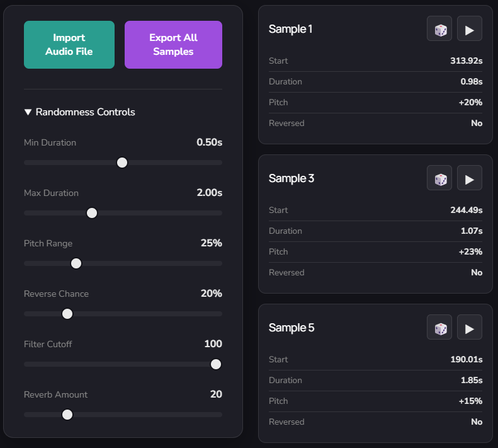Click the Pitch Range slider handle
The image size is (498, 448).
76,263
